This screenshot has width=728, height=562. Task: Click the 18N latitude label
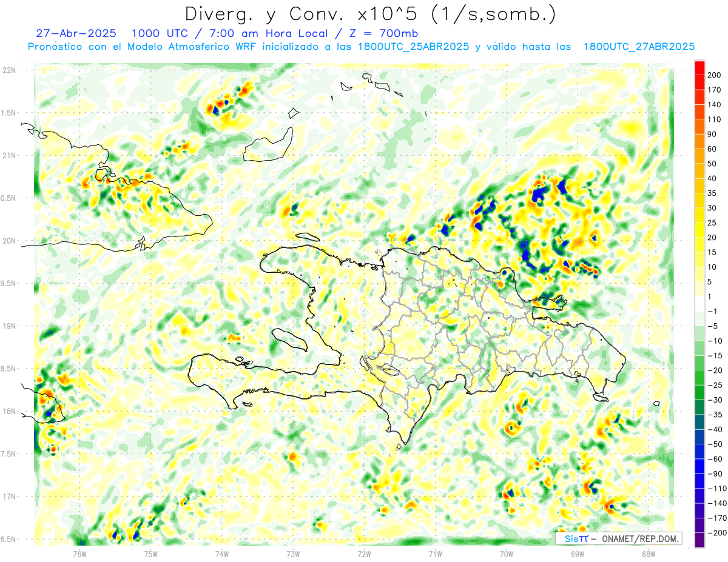click(x=8, y=411)
